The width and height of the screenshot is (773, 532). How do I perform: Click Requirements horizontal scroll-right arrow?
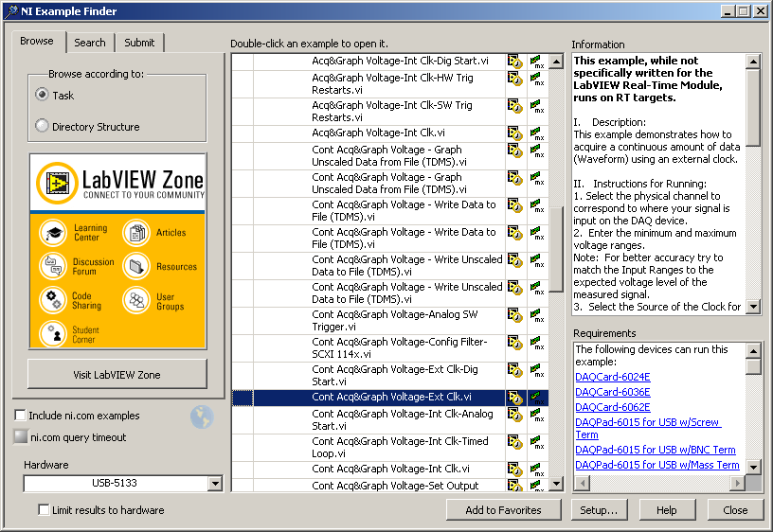[x=738, y=483]
